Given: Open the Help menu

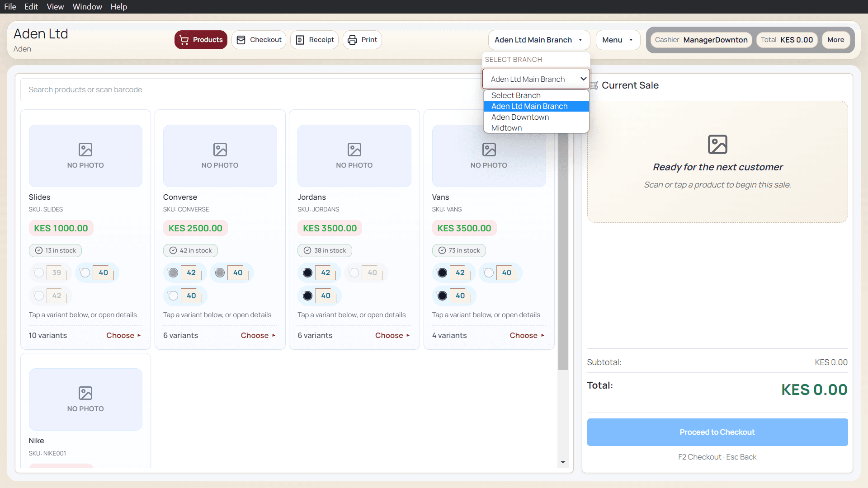Looking at the screenshot, I should tap(119, 7).
